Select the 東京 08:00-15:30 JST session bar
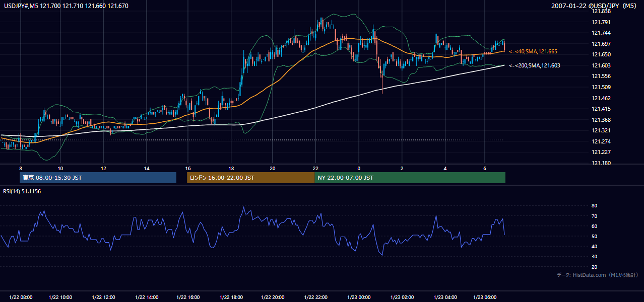This screenshot has height=302, width=644. [98, 178]
